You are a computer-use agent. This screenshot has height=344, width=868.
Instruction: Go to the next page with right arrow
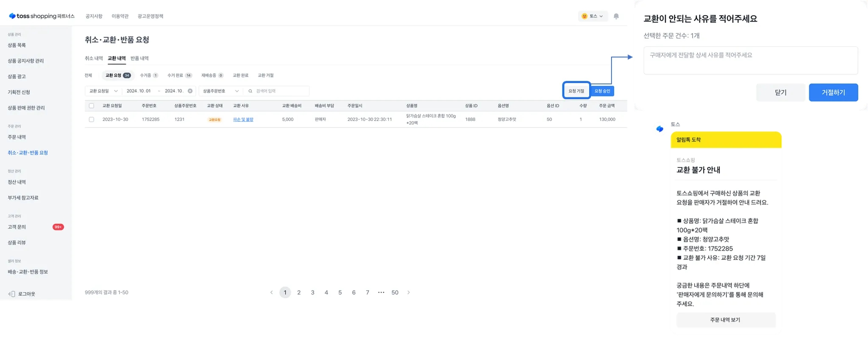409,293
